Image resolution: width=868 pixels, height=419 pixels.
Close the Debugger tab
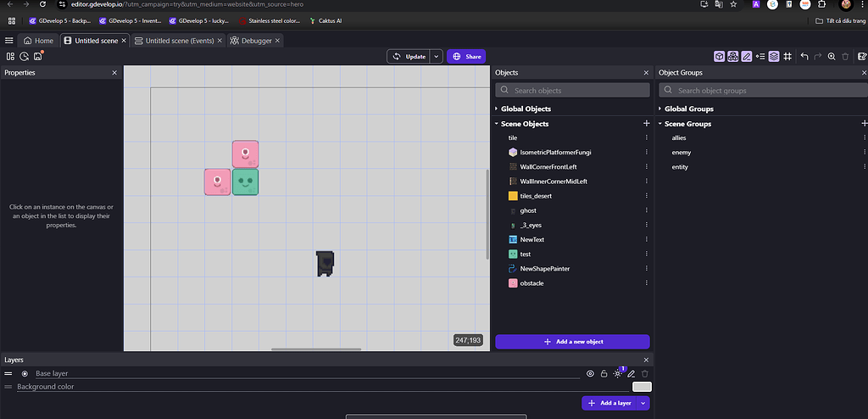277,41
